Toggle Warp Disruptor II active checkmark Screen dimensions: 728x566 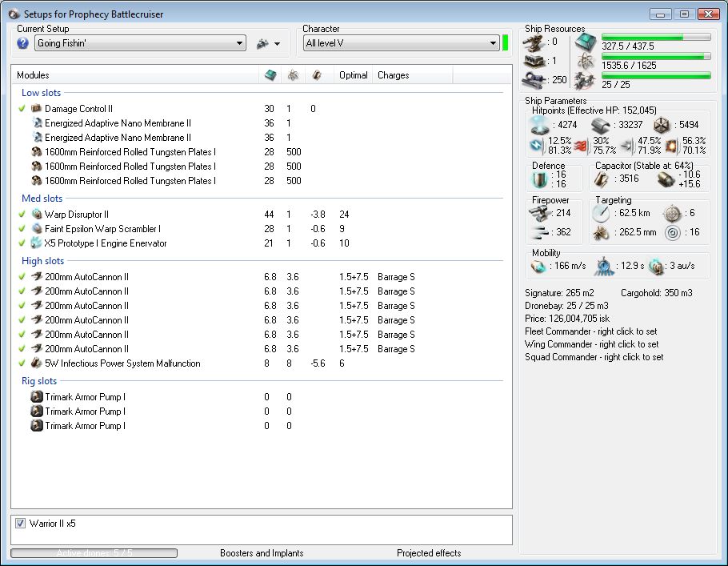(22, 215)
